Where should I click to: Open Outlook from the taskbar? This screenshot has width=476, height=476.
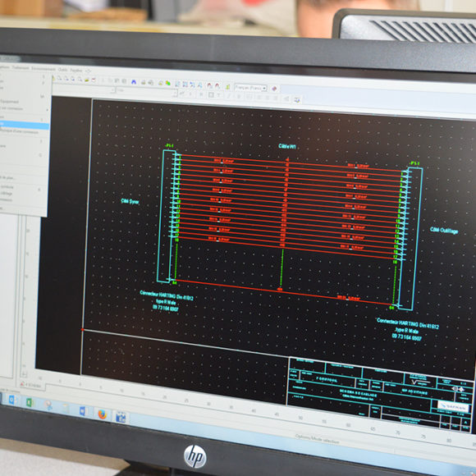tap(11, 400)
